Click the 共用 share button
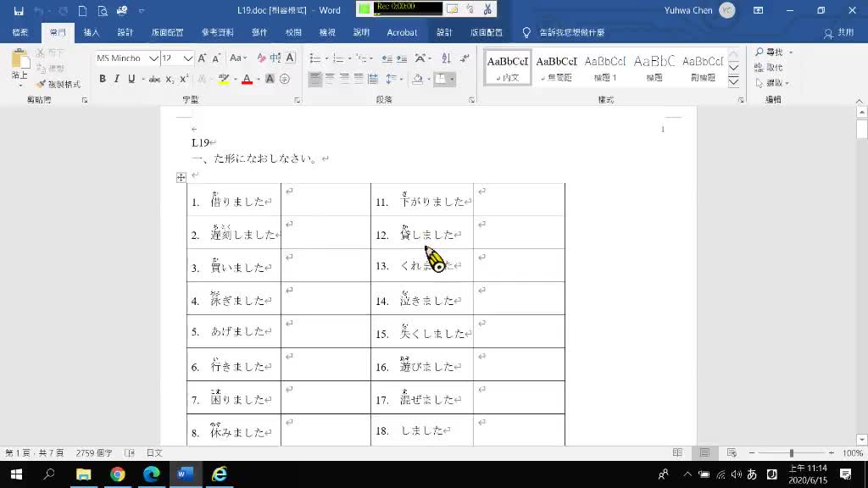This screenshot has width=868, height=488. tap(839, 32)
